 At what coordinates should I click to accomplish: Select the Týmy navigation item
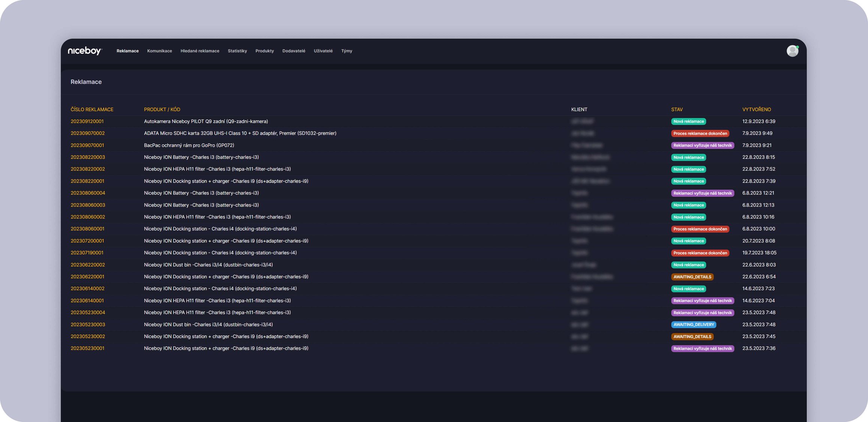pos(347,51)
